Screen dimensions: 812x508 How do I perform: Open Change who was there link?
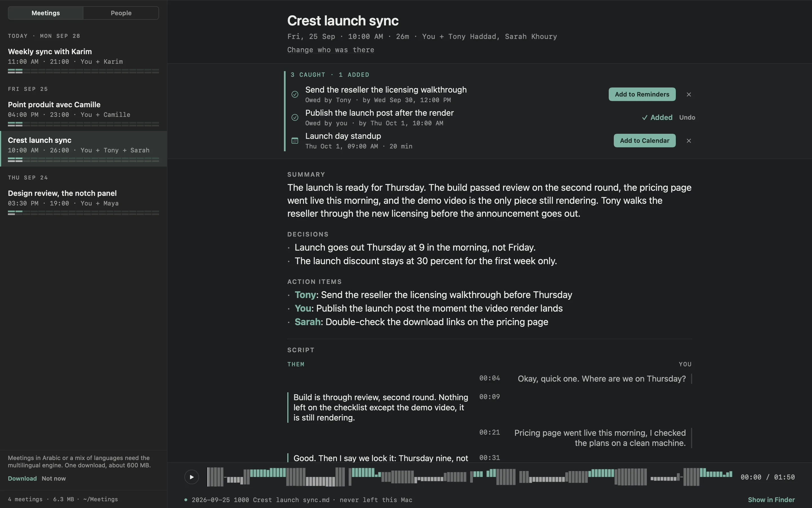coord(330,50)
